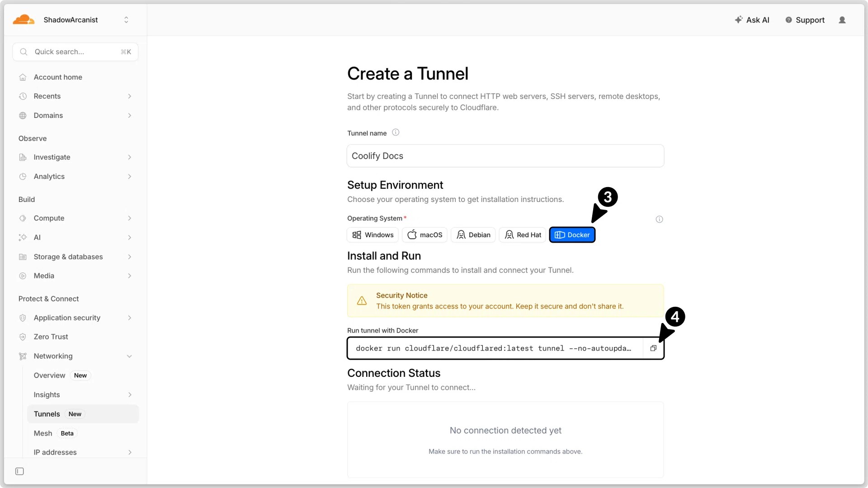Click the docker run command text
The width and height of the screenshot is (868, 488).
(493, 348)
